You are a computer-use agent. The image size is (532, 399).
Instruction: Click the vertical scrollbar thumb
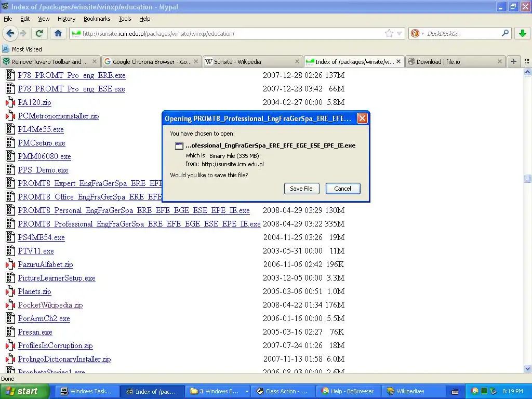point(527,179)
